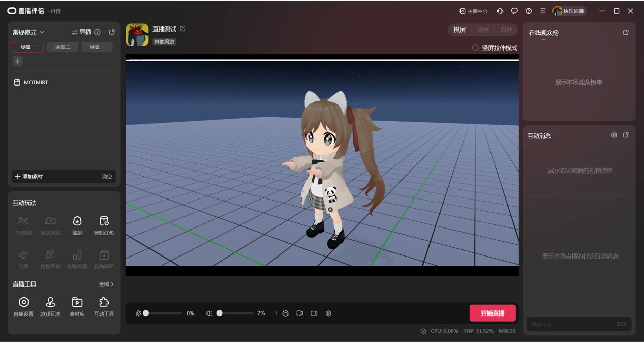Image resolution: width=644 pixels, height=342 pixels.
Task: Open the hamburger menu in title bar
Action: [x=543, y=11]
